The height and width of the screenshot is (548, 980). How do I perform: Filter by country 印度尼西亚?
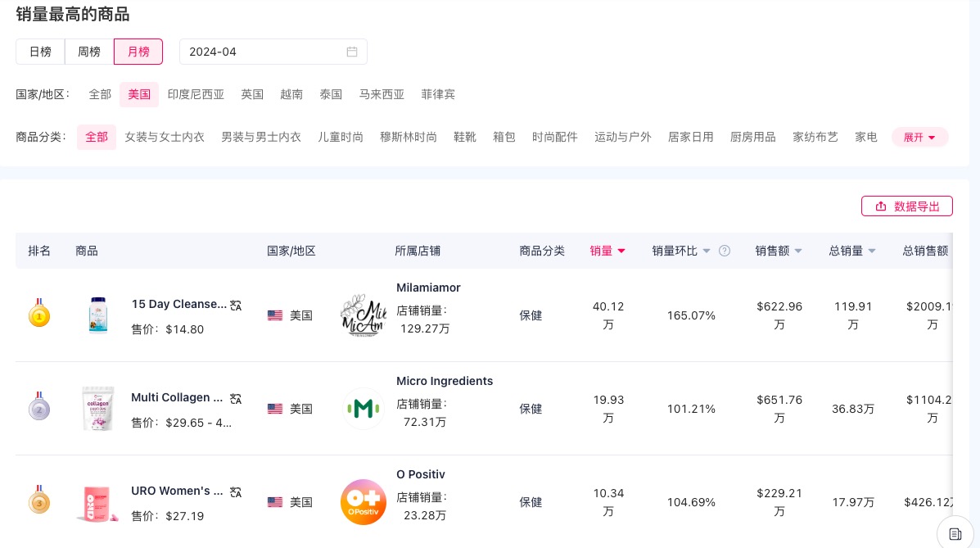click(x=196, y=94)
